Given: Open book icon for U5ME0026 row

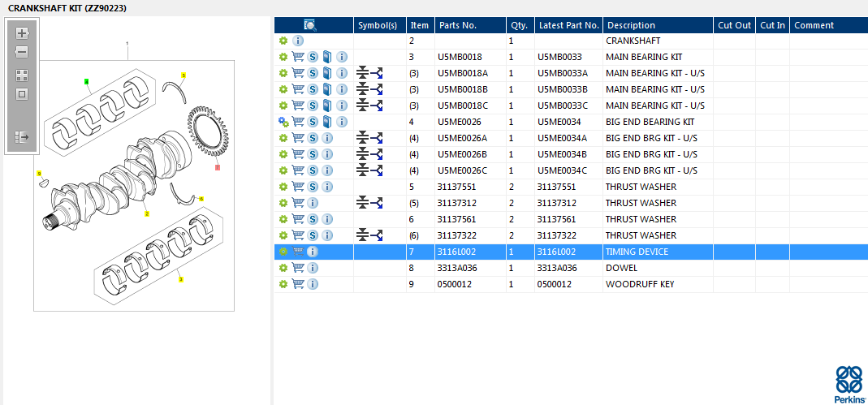Looking at the screenshot, I should (327, 122).
